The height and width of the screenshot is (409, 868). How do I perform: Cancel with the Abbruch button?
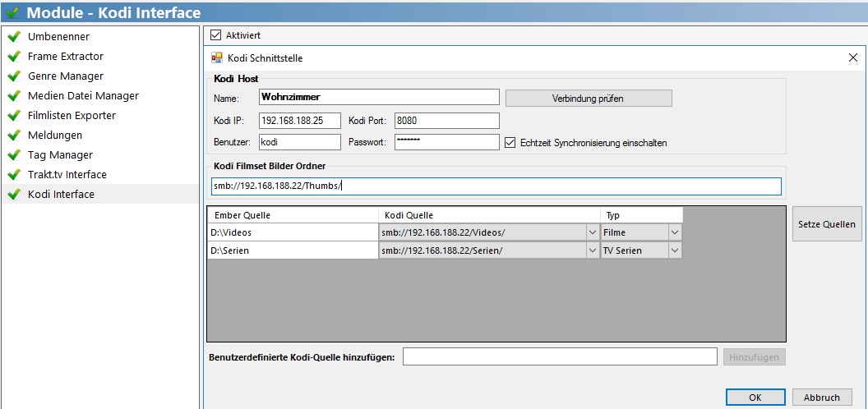822,398
